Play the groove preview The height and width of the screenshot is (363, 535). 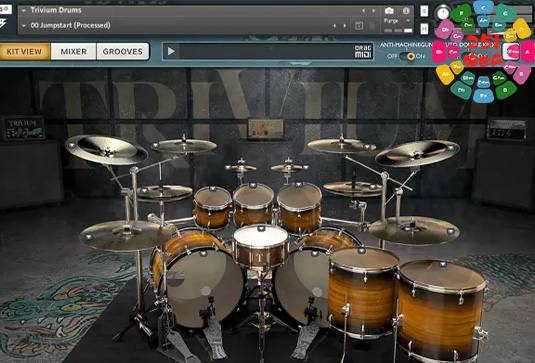(x=171, y=51)
